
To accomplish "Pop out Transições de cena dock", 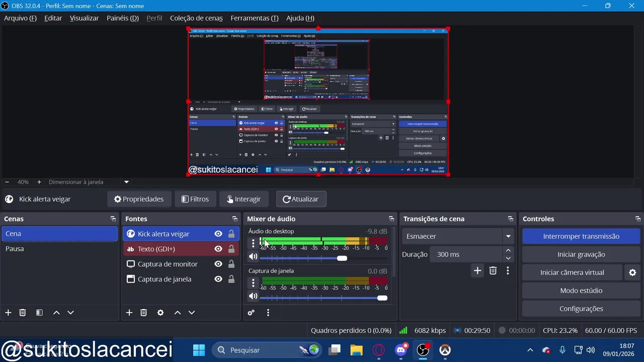I will coord(511,219).
